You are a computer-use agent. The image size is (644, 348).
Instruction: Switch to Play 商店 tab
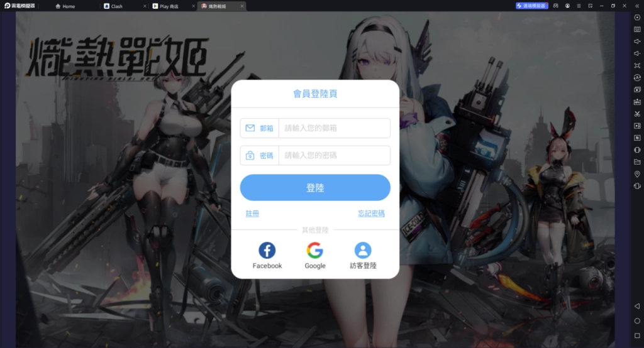[165, 6]
